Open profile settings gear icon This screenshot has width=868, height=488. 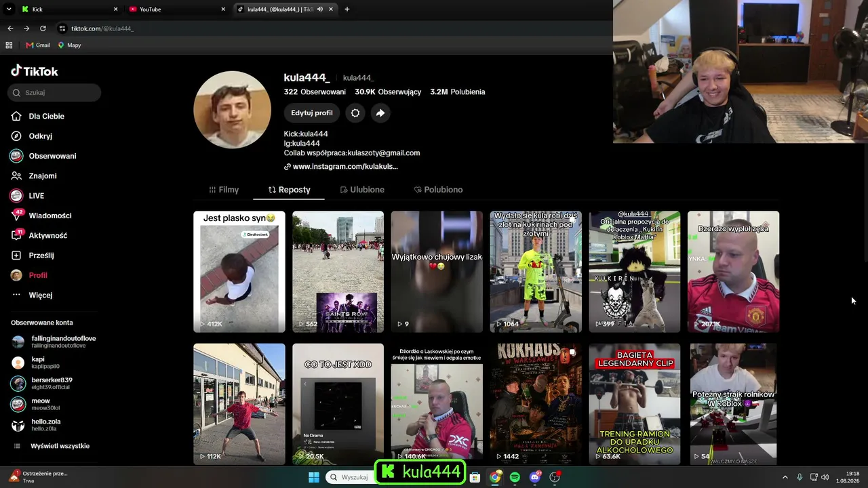(355, 113)
